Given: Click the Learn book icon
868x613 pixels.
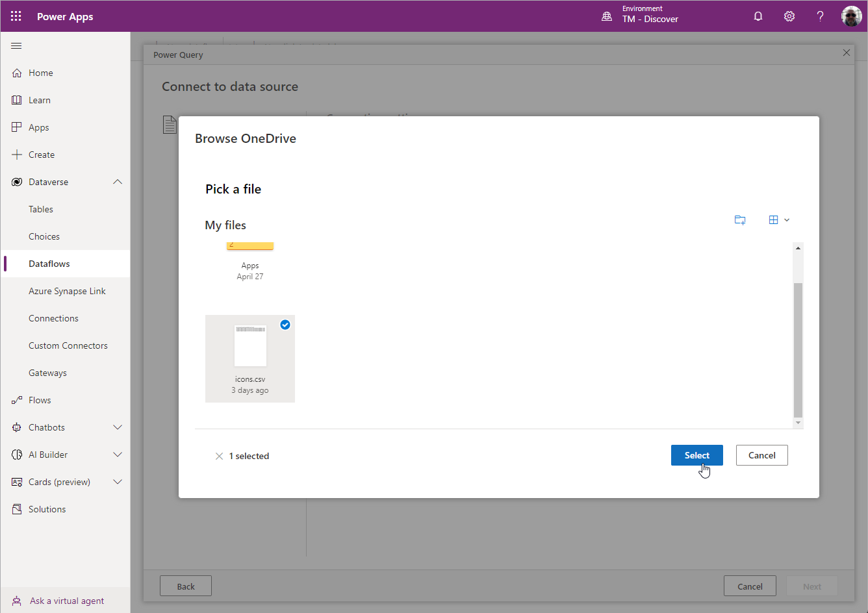Looking at the screenshot, I should 17,100.
